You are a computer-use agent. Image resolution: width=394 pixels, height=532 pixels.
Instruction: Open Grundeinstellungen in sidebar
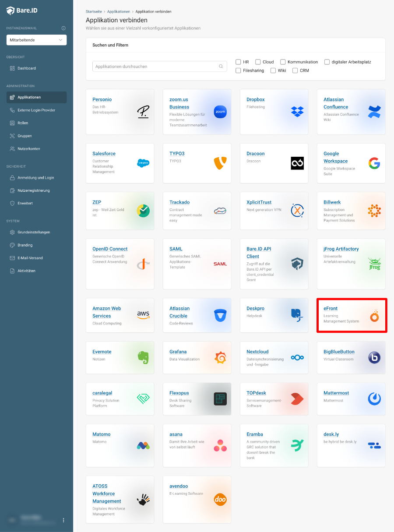36,232
